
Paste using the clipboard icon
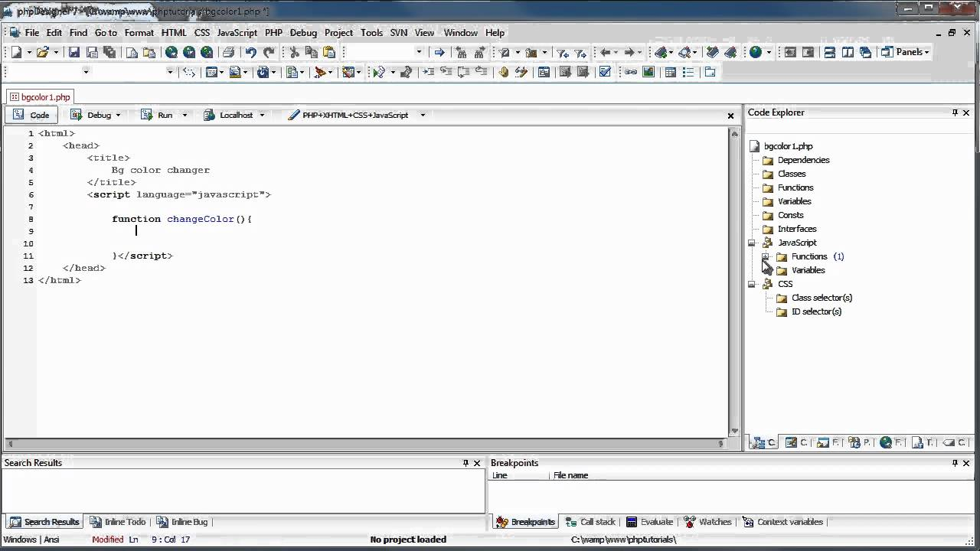tap(329, 52)
